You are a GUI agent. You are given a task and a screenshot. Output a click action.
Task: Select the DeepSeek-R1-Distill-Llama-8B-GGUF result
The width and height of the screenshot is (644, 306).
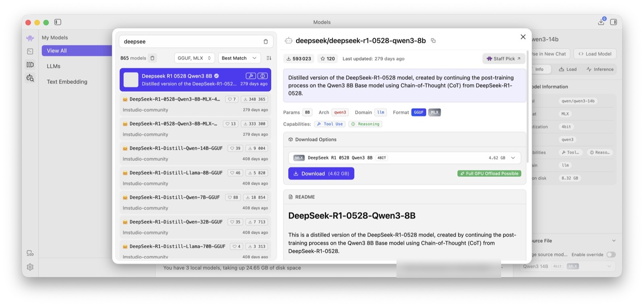coord(195,178)
